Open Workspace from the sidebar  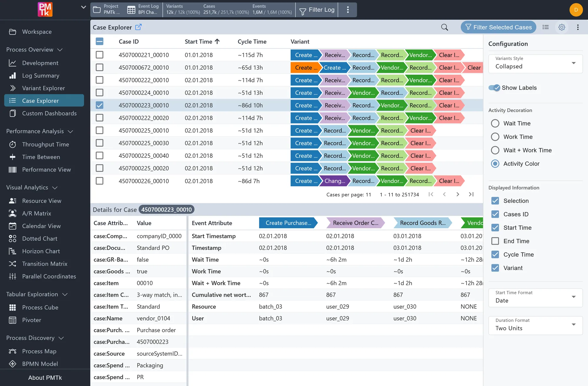click(37, 32)
